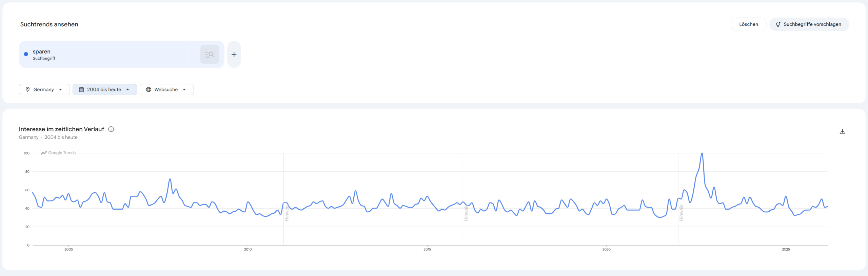Image resolution: width=868 pixels, height=276 pixels.
Task: Click Suchbegriffe vorschlagen
Action: point(809,24)
